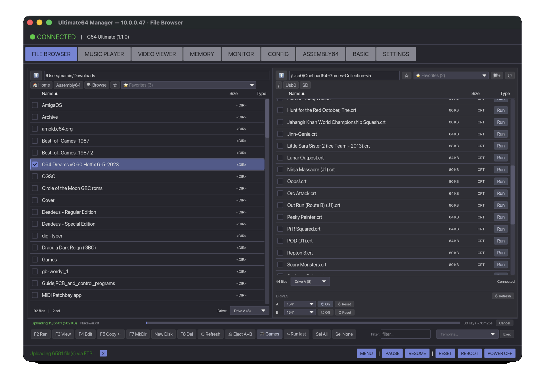Add local Downloads path to favorites star
Screen dimensions: 545x392
tap(115, 85)
